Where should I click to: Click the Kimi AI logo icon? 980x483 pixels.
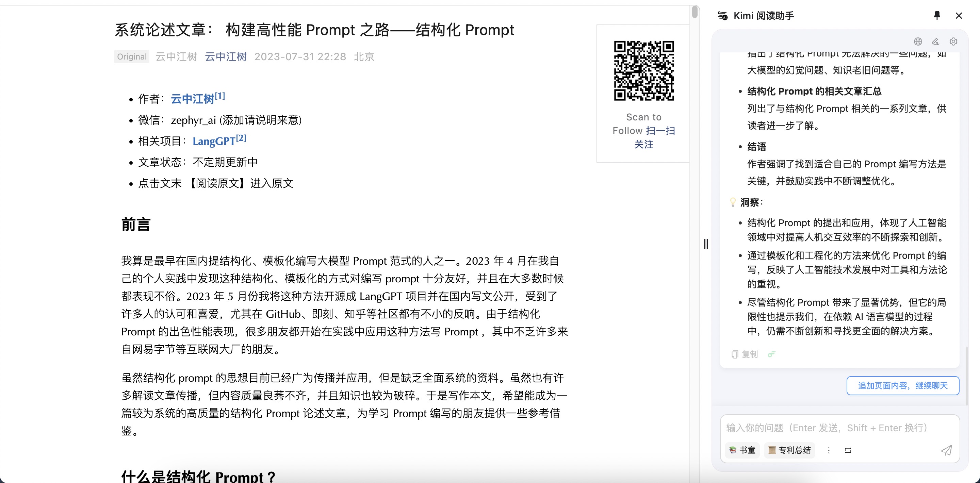722,16
